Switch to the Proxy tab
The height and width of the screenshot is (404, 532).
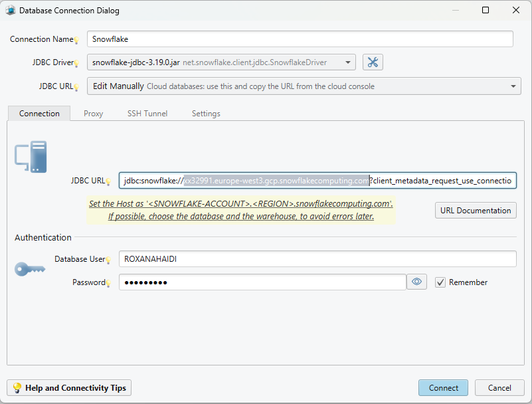(93, 114)
